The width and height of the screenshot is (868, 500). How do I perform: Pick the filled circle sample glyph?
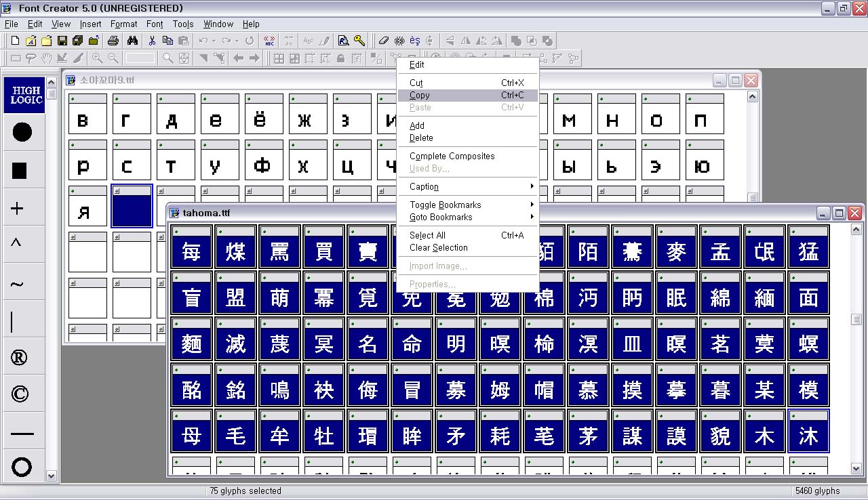[22, 131]
